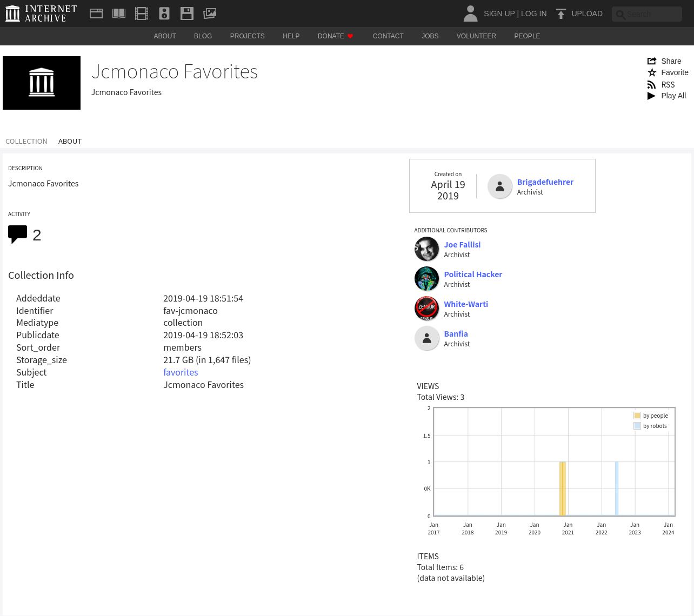694x616 pixels.
Task: Click the user avatar icon near Sign Up
Action: (470, 14)
